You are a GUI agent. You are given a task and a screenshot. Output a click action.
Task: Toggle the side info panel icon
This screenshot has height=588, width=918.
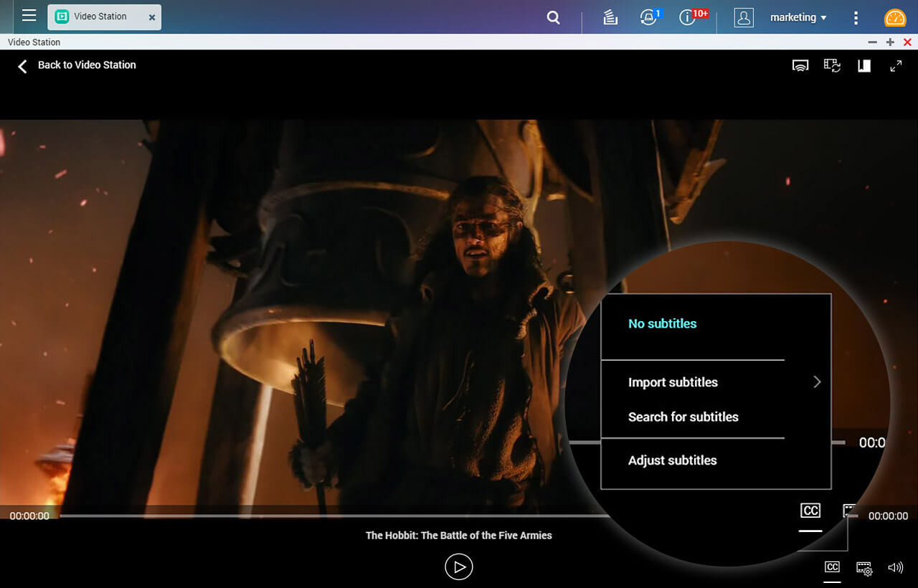point(864,65)
